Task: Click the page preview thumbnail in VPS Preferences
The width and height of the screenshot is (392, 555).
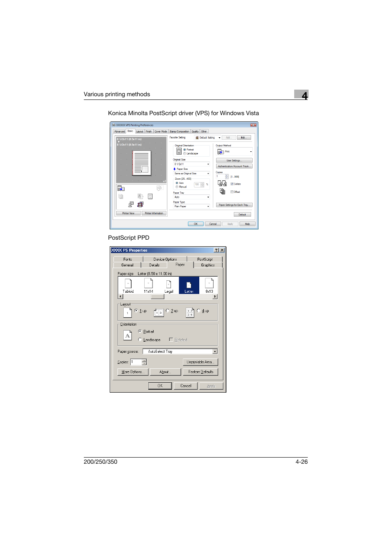Action: (142, 163)
